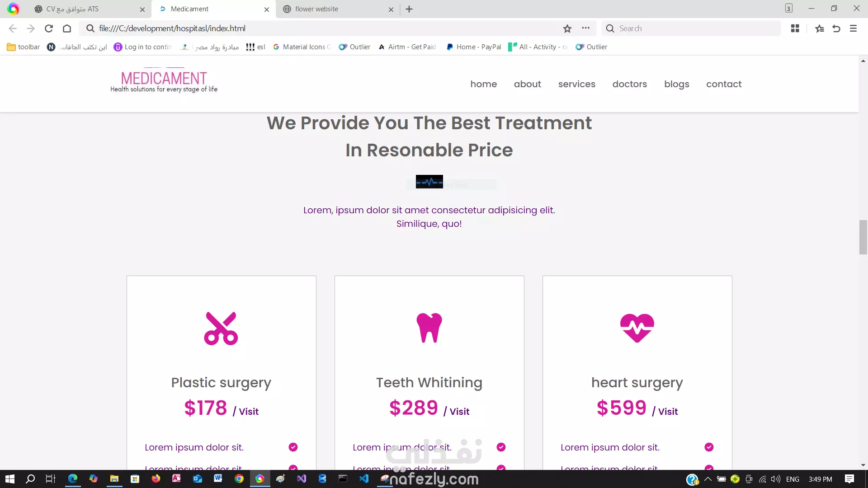Click the first checkmark in heart surgery

pyautogui.click(x=709, y=447)
